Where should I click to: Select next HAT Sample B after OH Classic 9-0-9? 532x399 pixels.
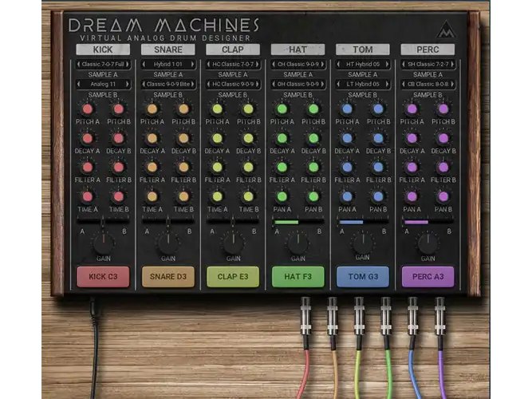tap(322, 84)
